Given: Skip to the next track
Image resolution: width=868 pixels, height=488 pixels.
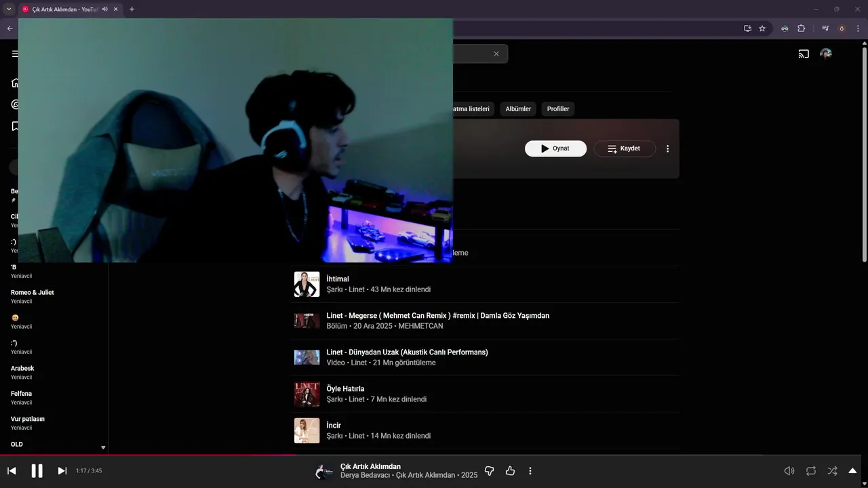Looking at the screenshot, I should coord(62,471).
